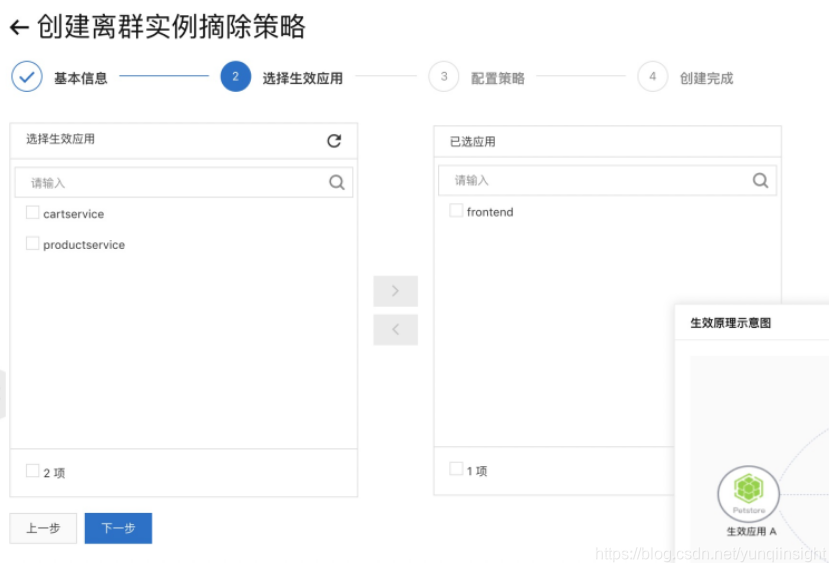The image size is (836, 572).
Task: Click the cartservice item text
Action: tap(74, 214)
